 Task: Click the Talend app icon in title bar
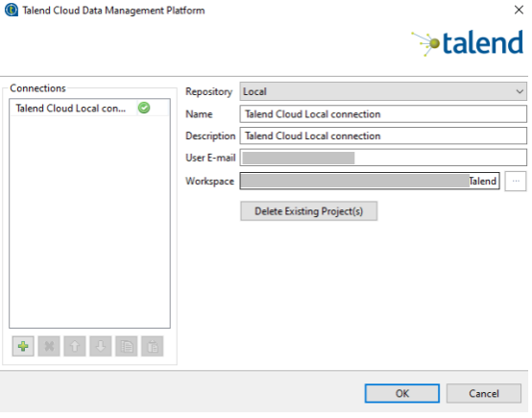11,11
